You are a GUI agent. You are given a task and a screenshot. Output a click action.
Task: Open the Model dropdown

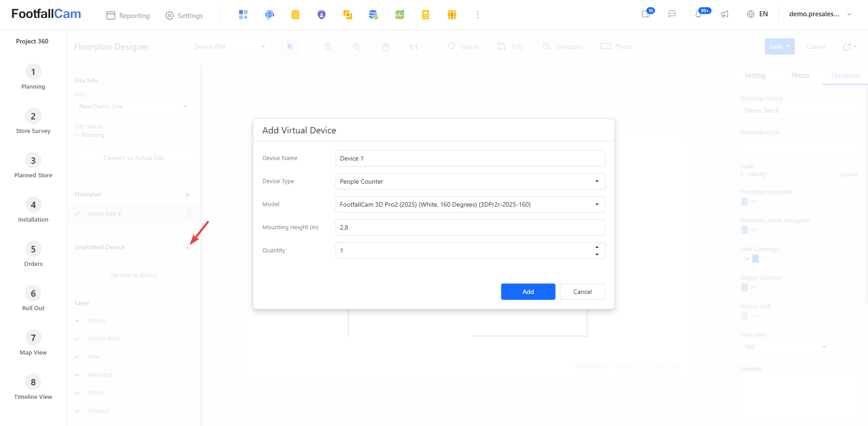(x=470, y=204)
